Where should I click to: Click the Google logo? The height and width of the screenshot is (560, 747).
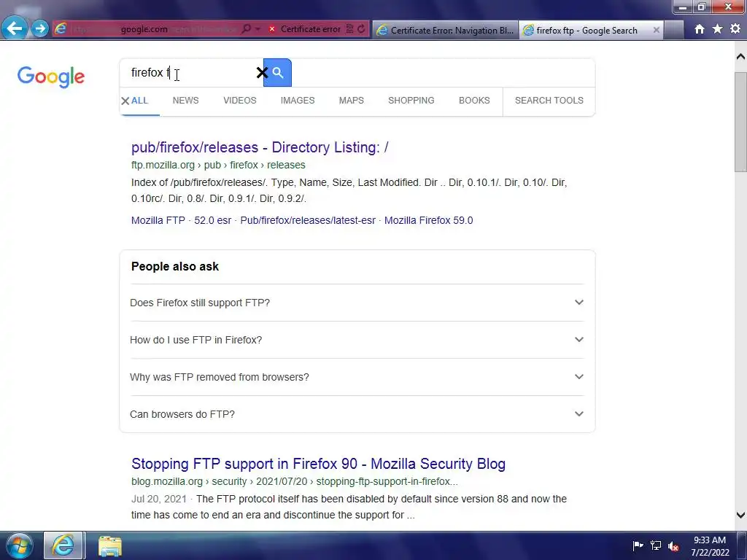pyautogui.click(x=51, y=76)
